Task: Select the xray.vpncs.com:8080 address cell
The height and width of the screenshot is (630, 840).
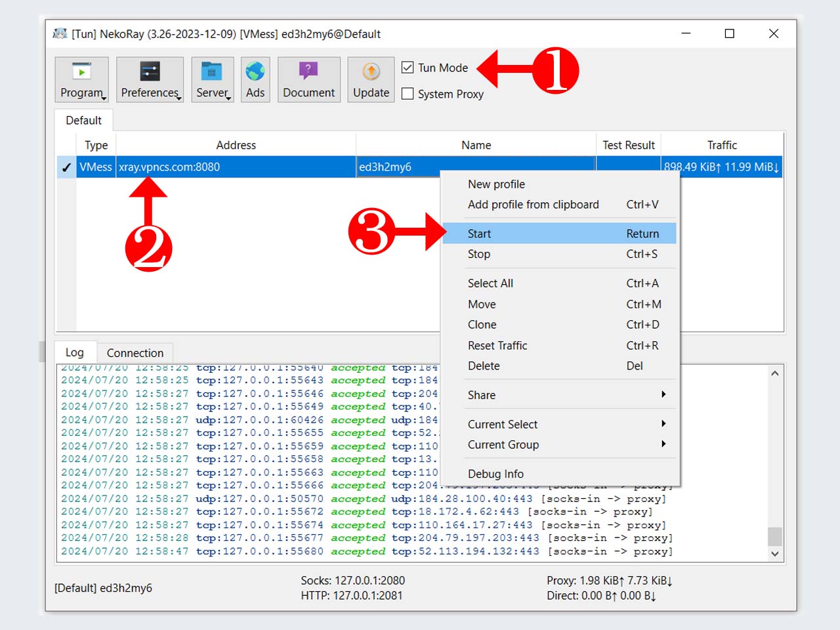Action: point(236,167)
